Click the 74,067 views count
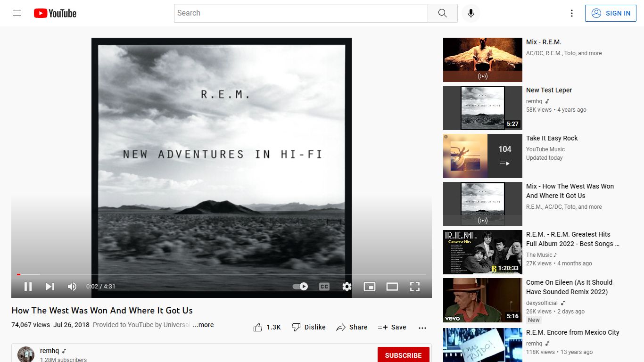Image resolution: width=644 pixels, height=362 pixels. [x=31, y=325]
